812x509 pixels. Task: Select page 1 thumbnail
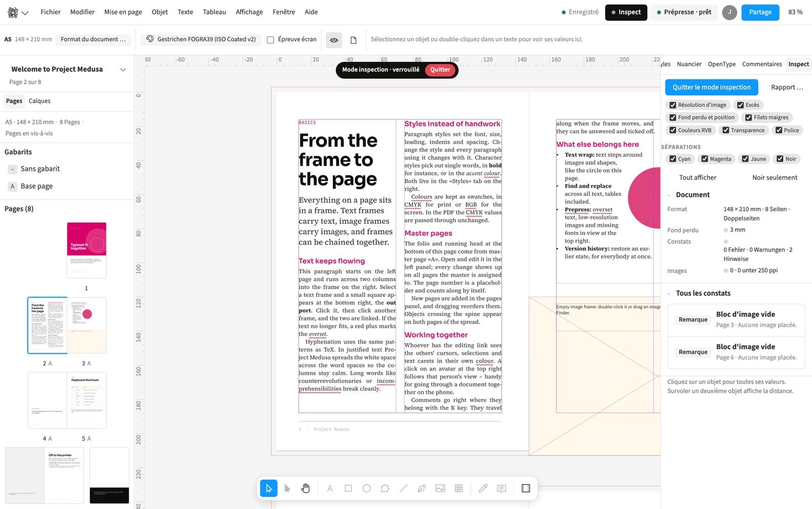[87, 250]
